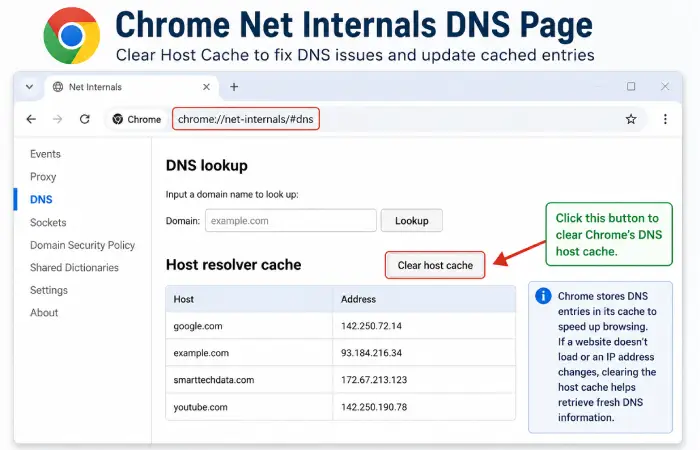
Task: Click the Clear host cache button
Action: tap(435, 265)
